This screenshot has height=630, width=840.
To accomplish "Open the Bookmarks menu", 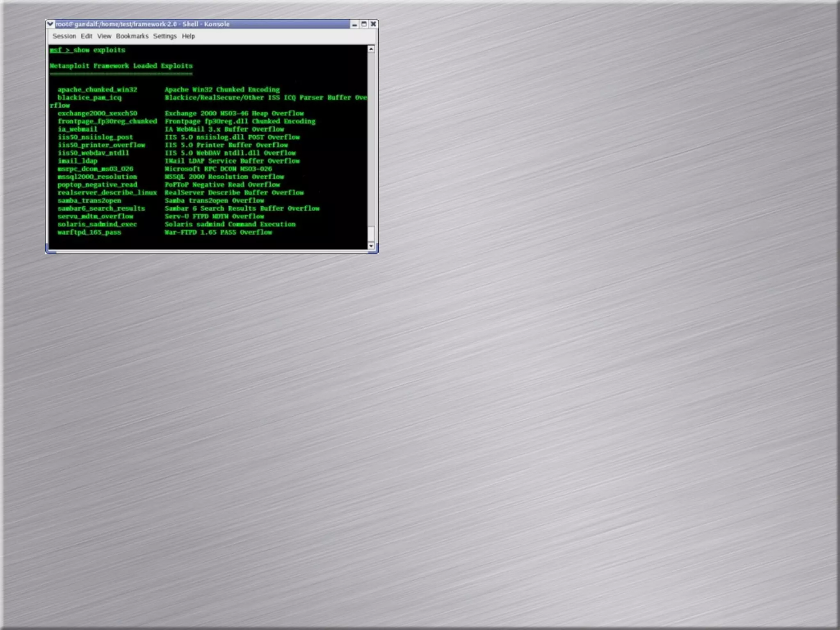I will [132, 36].
